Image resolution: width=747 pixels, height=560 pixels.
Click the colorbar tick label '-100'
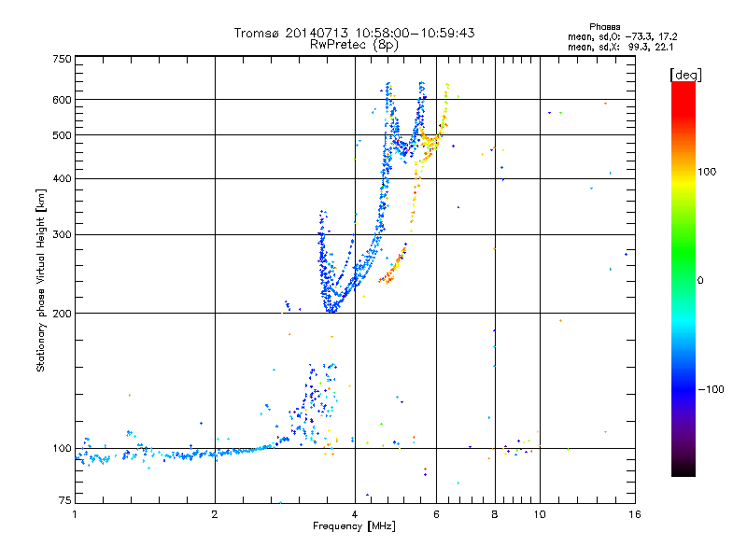coord(711,389)
